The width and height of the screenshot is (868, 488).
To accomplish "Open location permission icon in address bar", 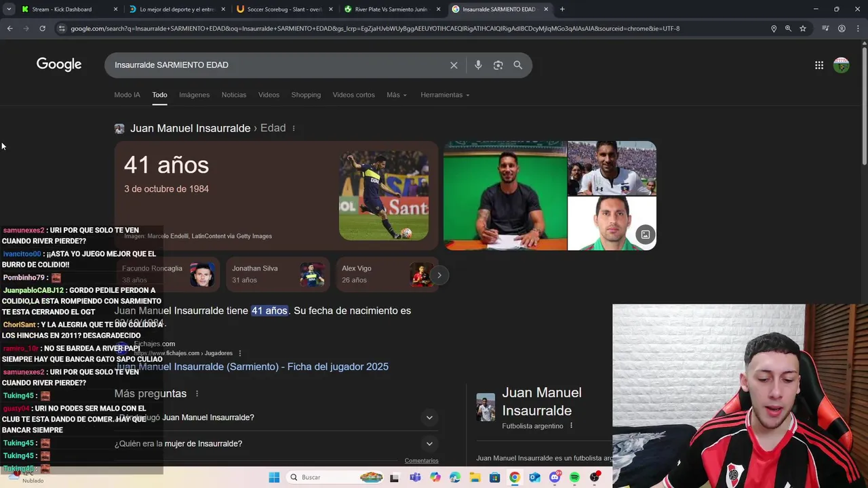I will tap(774, 28).
